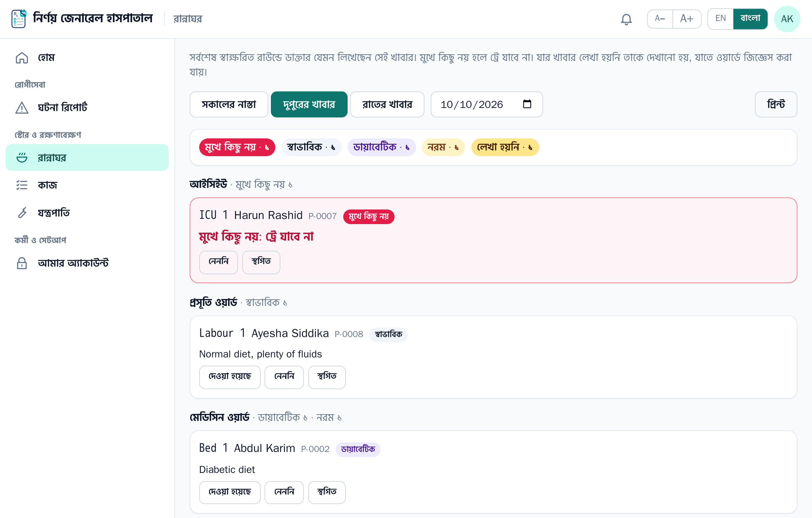The width and height of the screenshot is (812, 518).
Task: Open ঘটনা রিপোর্ট in the sidebar
Action: pos(87,108)
